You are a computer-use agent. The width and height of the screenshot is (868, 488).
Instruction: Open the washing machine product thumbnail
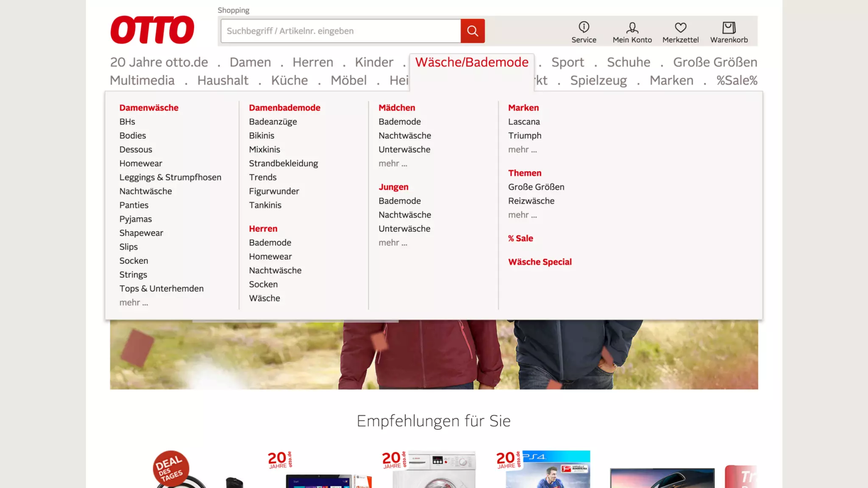coord(434,470)
